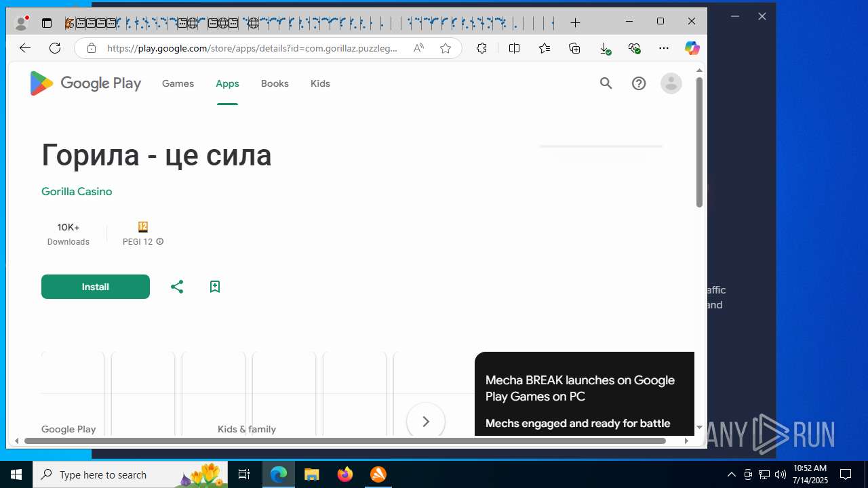The image size is (868, 488).
Task: Share the app with share icon
Action: coord(177,287)
